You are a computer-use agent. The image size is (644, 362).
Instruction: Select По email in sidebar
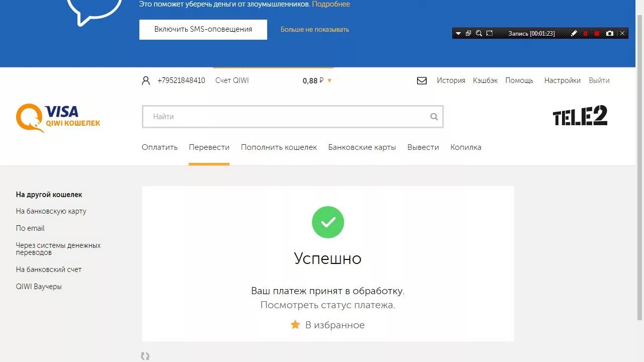tap(30, 228)
